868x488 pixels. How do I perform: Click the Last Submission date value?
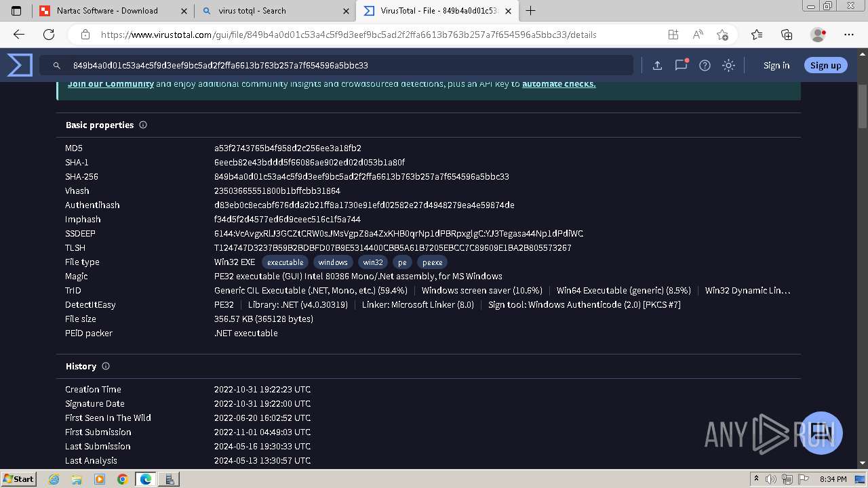[x=262, y=446]
